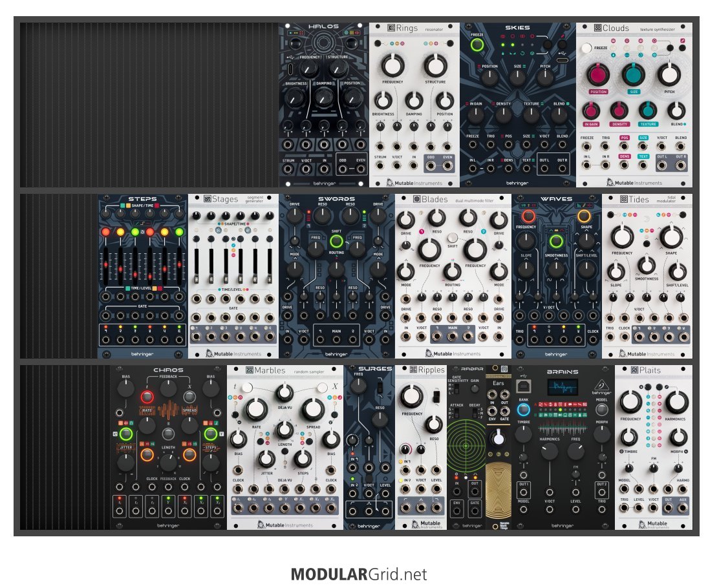Open the MODULARGrid.net link
Image resolution: width=719 pixels, height=588 pixels.
[x=359, y=574]
